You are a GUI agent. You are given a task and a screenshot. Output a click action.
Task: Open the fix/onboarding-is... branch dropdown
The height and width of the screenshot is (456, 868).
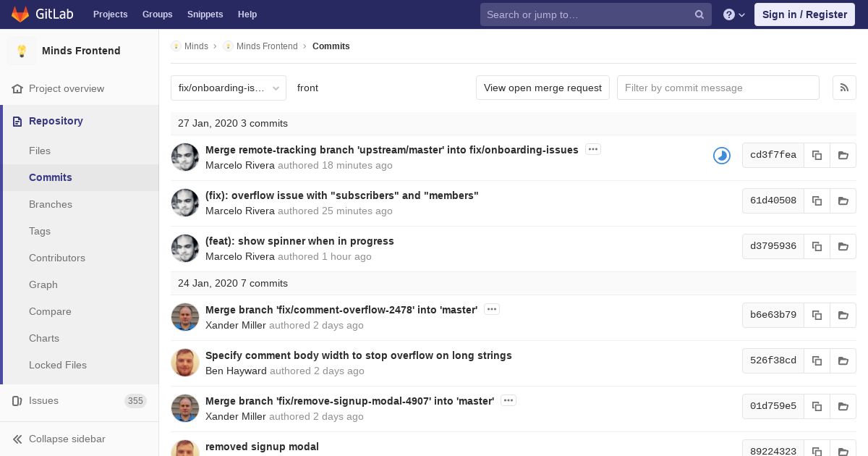(x=229, y=88)
